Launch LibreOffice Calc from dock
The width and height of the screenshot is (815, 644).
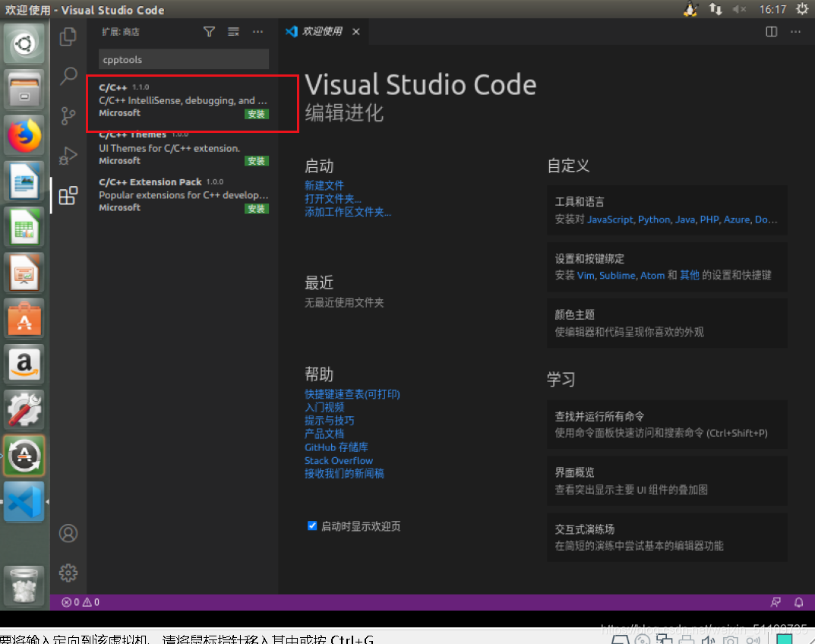(24, 226)
